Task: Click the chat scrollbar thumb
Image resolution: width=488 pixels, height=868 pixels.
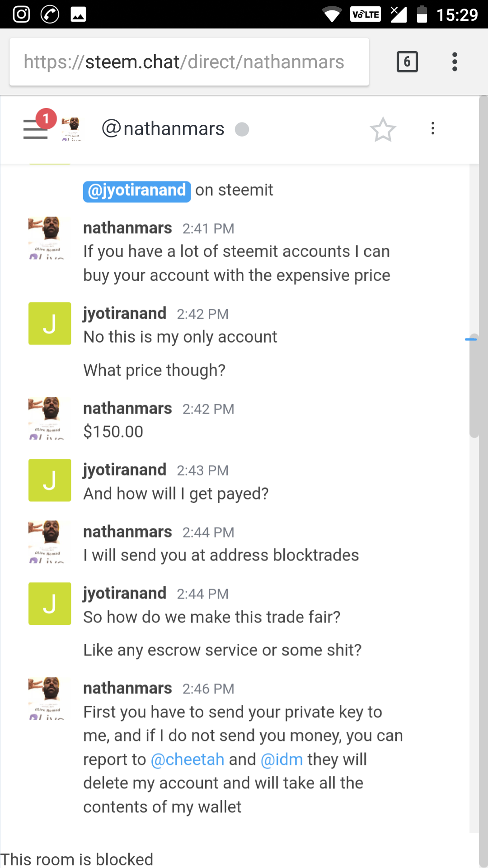Action: (x=474, y=389)
